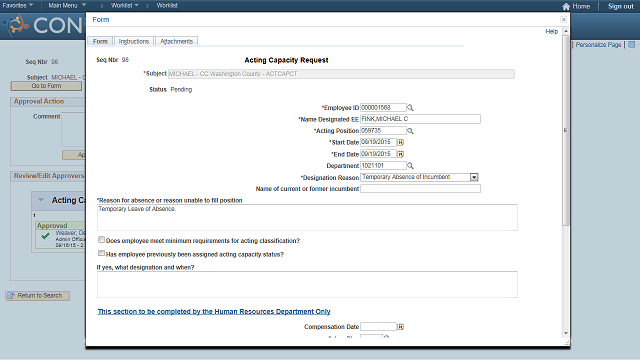
Task: Click the last Worklist breadcrumb
Action: coord(167,6)
